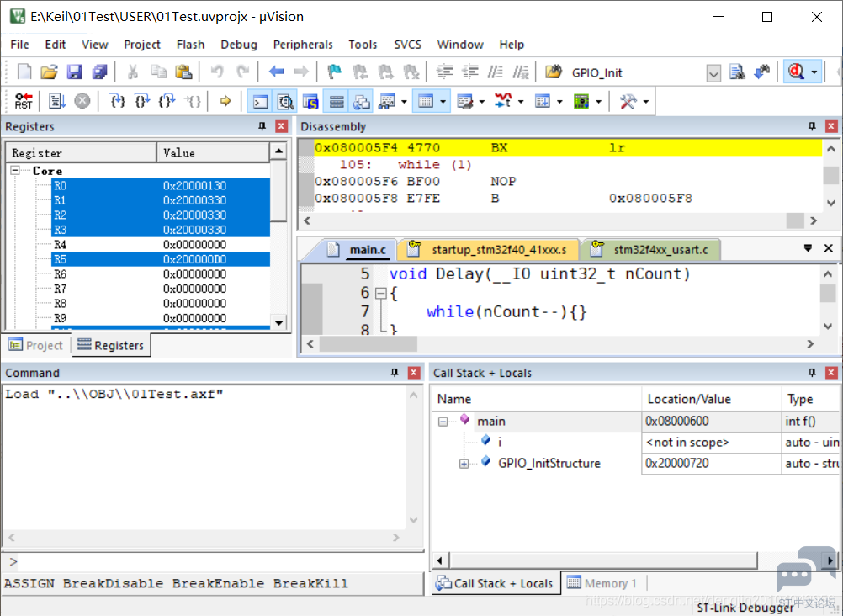Toggle the Registers Window button
This screenshot has width=843, height=616.
(337, 101)
